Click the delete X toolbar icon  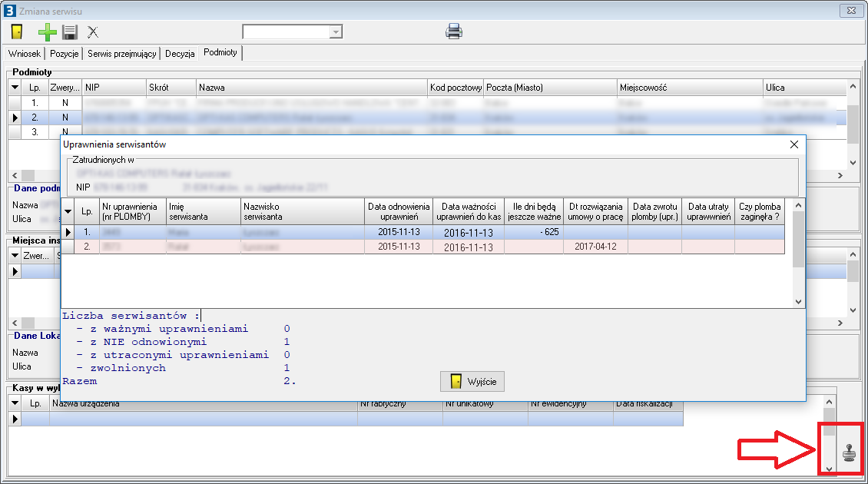tap(93, 32)
